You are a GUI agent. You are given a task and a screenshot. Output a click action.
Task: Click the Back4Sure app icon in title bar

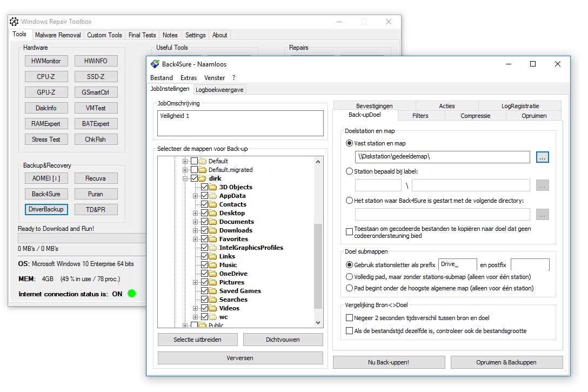click(155, 64)
